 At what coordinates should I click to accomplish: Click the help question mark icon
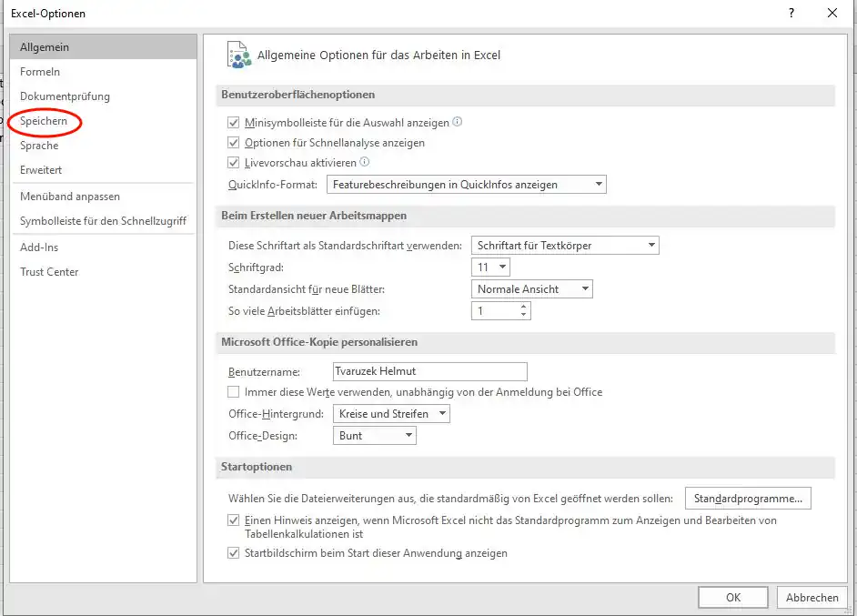[x=790, y=13]
